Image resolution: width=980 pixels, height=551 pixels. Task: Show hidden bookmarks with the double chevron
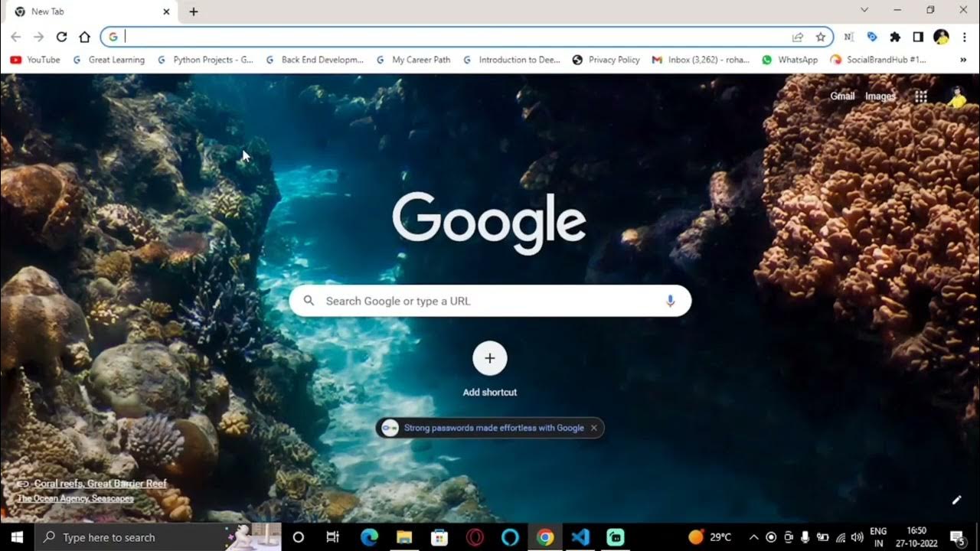[962, 60]
